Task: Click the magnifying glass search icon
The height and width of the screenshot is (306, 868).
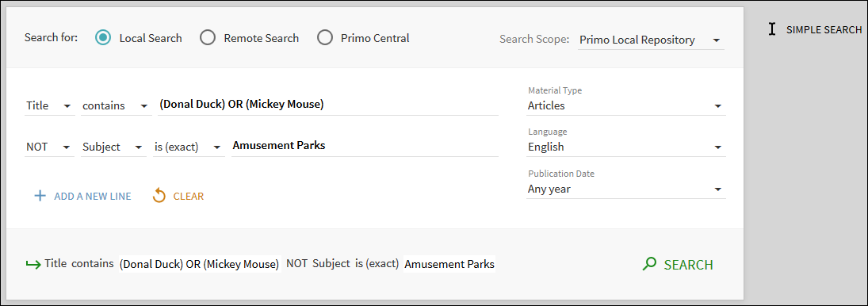Action: [x=648, y=264]
